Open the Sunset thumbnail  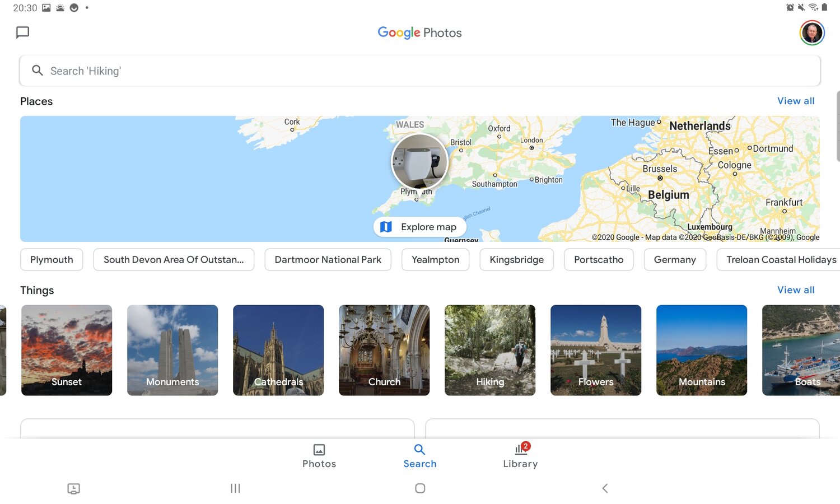click(x=67, y=350)
